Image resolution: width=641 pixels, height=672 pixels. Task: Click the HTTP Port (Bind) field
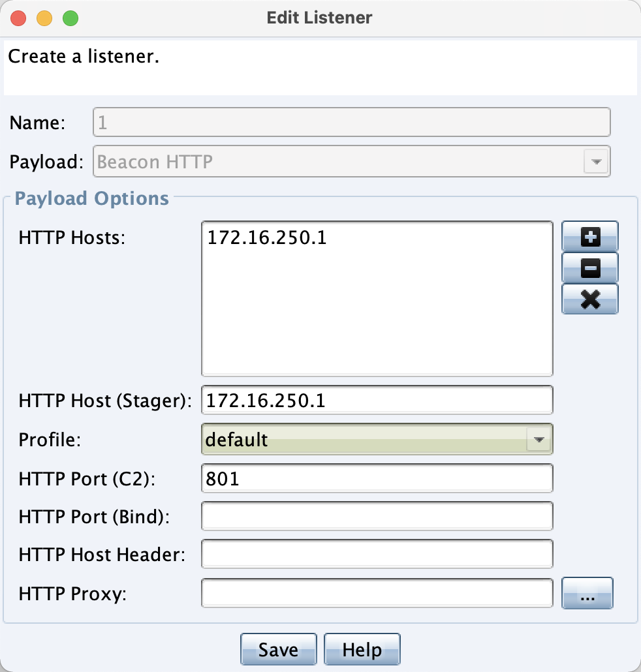pyautogui.click(x=377, y=515)
